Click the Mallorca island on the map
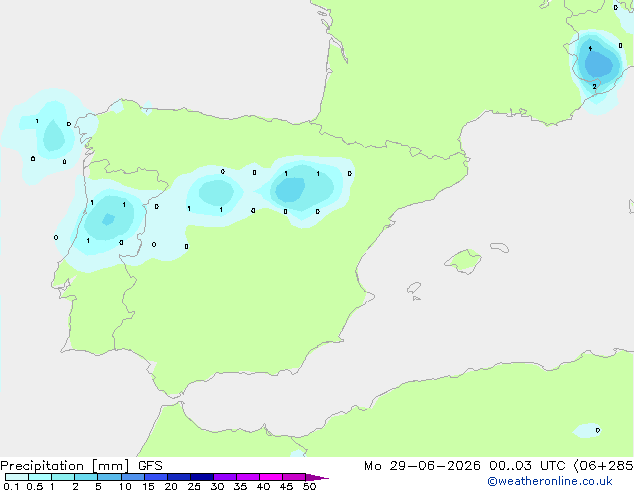Image resolution: width=634 pixels, height=490 pixels. click(463, 261)
